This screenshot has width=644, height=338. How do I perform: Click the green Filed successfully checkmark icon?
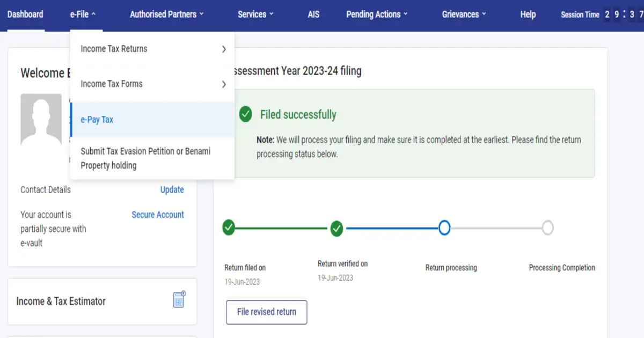click(245, 114)
